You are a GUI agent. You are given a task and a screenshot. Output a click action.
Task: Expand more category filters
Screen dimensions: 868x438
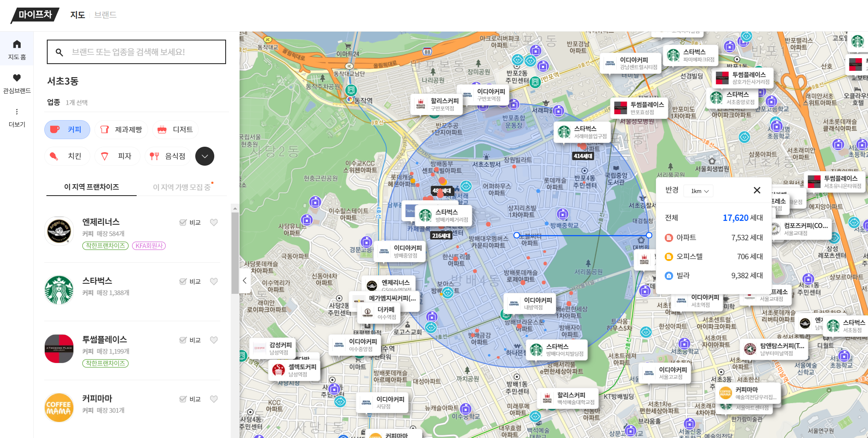pyautogui.click(x=205, y=156)
